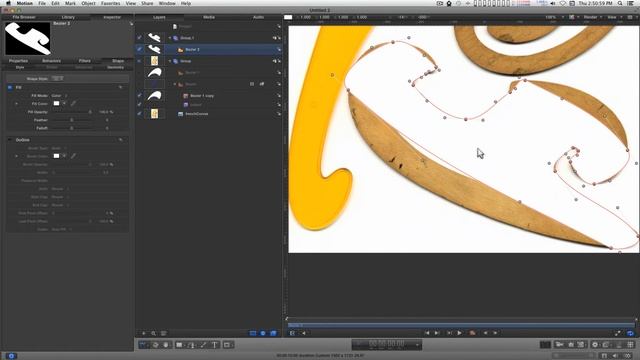Click the record animation button
Screen dimensions: 640x360
click(472, 333)
